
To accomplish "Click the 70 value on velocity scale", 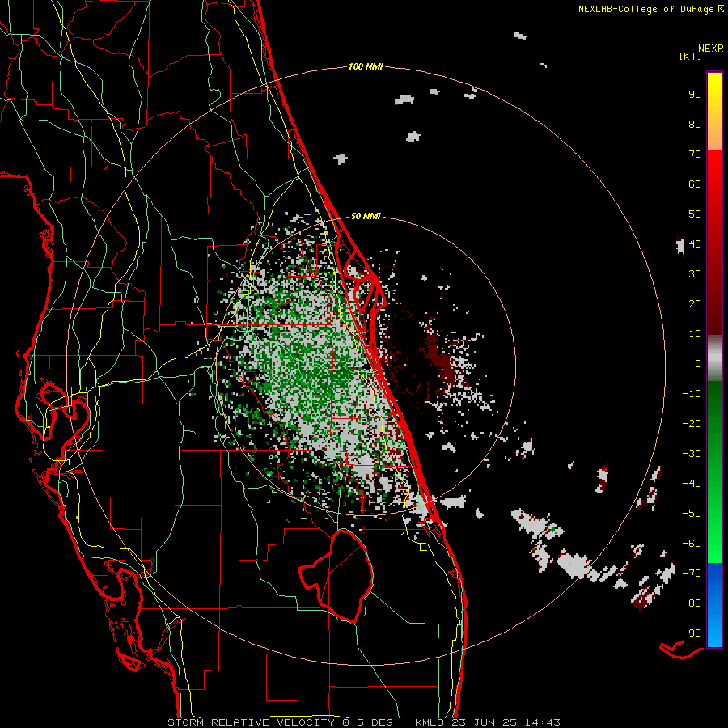I will tap(695, 154).
